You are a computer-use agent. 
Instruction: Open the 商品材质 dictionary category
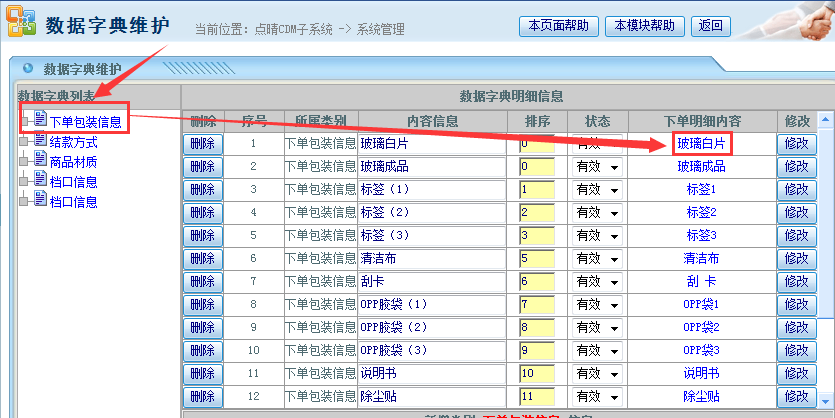coord(73,162)
